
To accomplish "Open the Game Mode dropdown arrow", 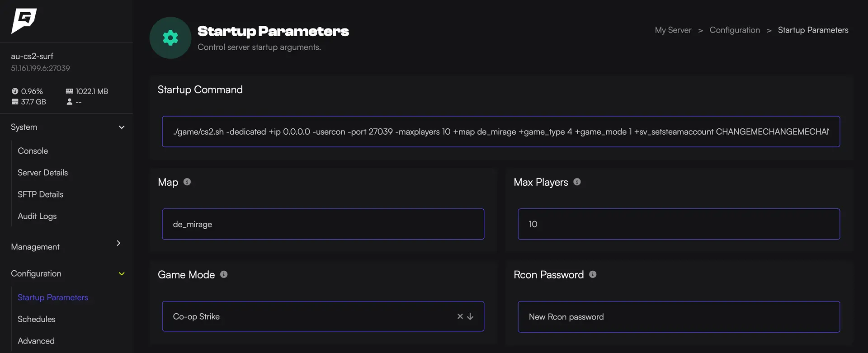I will [x=471, y=316].
